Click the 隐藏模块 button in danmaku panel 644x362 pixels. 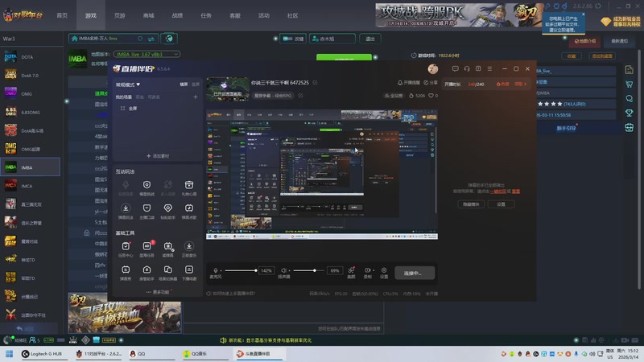point(471,204)
